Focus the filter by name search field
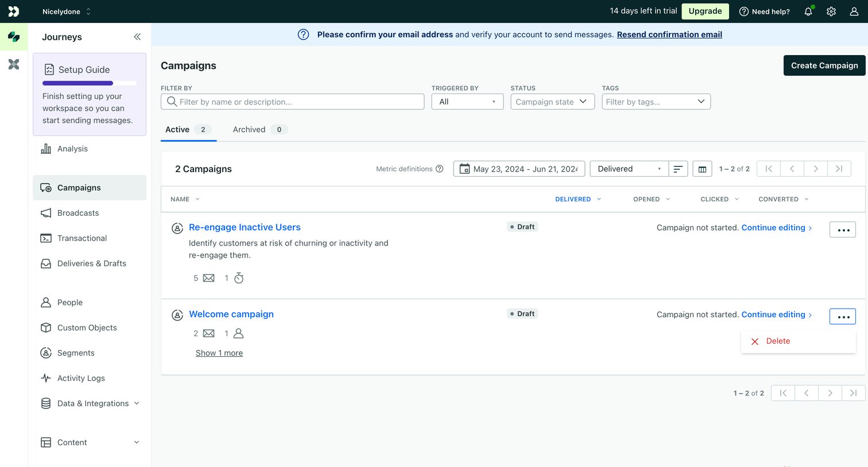 [293, 102]
